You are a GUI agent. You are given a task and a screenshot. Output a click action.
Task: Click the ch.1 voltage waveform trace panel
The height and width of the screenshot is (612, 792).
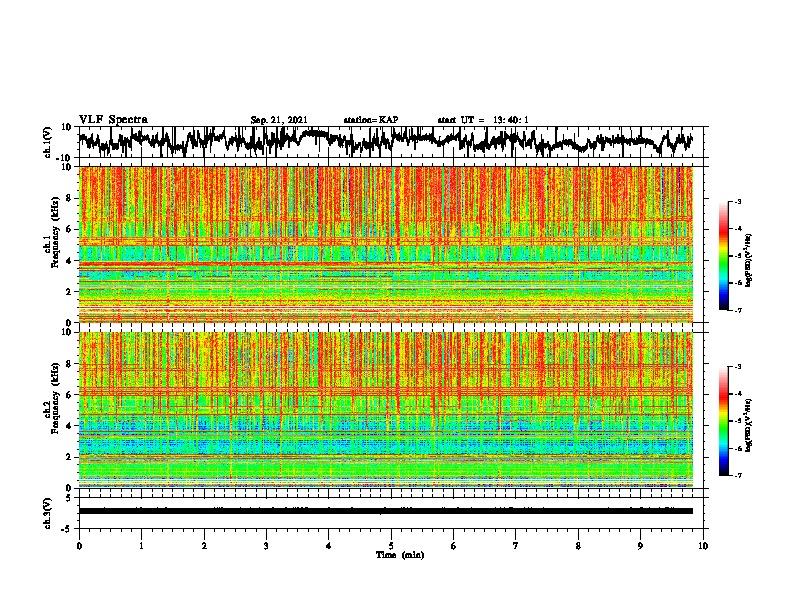pos(390,142)
